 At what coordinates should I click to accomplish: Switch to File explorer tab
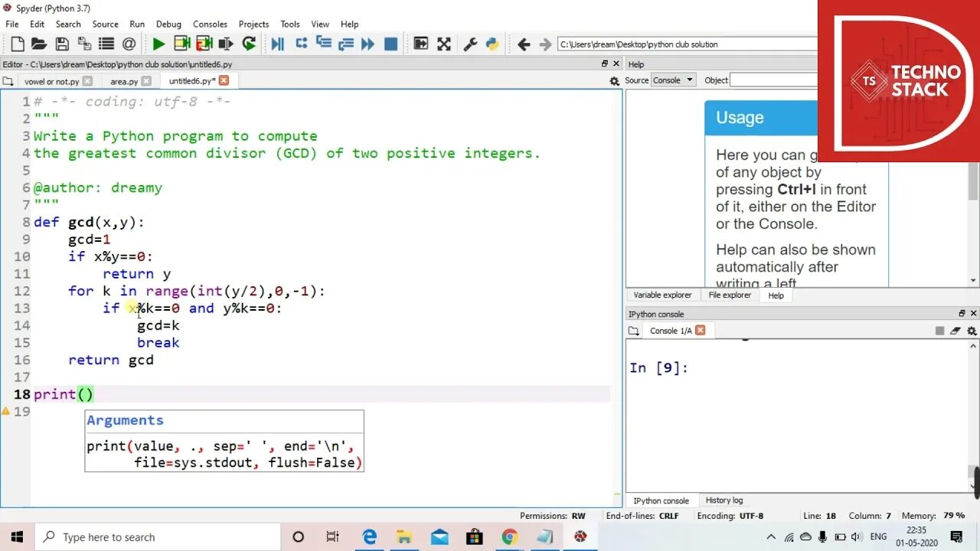pyautogui.click(x=730, y=295)
